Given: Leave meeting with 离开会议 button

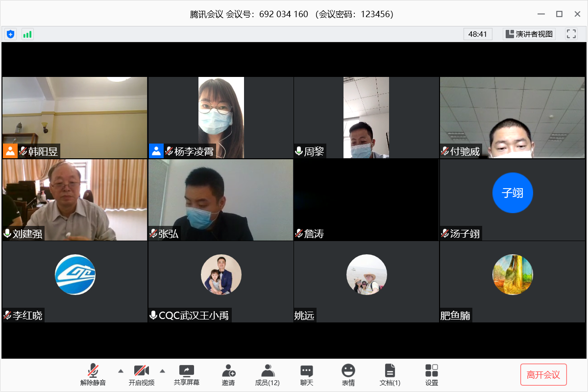Looking at the screenshot, I should point(543,375).
